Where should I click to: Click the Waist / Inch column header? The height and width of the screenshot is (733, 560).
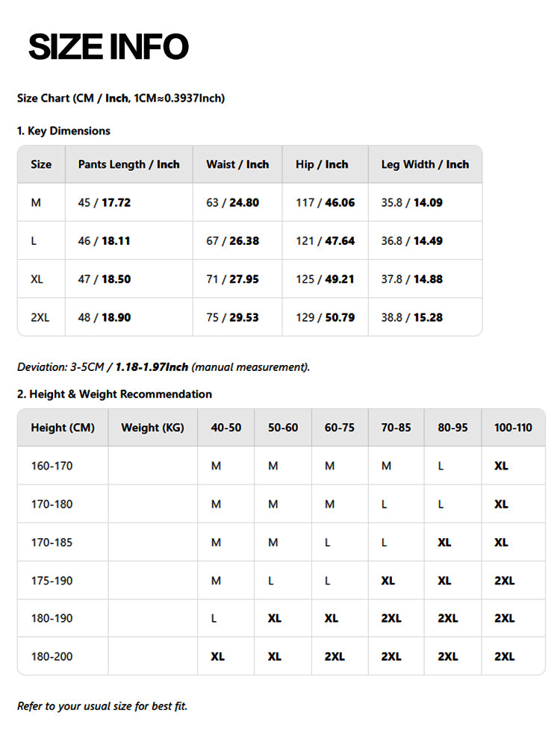237,164
